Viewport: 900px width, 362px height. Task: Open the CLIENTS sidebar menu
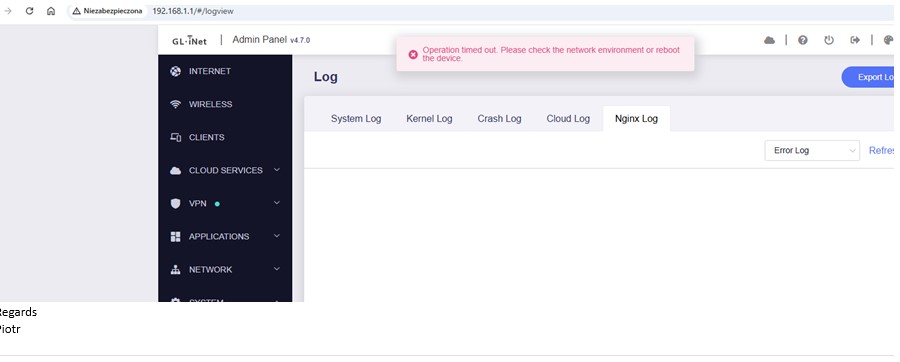tap(225, 137)
